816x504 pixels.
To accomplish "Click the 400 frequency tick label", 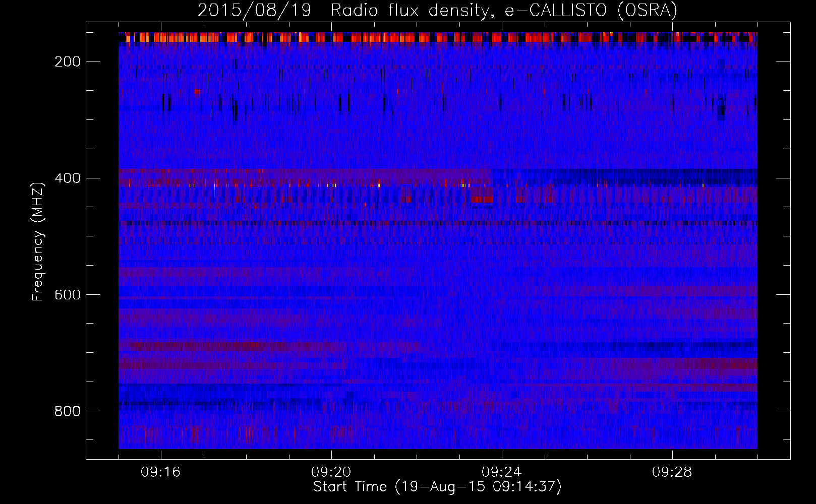I will (x=68, y=178).
